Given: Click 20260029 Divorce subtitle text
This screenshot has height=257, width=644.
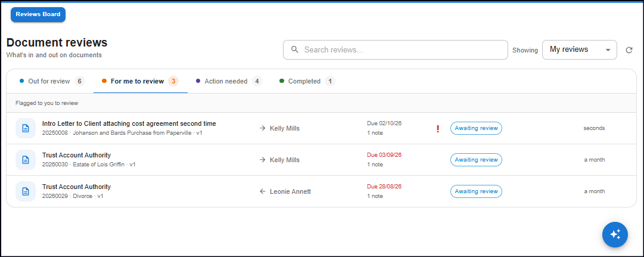Looking at the screenshot, I should [x=73, y=197].
